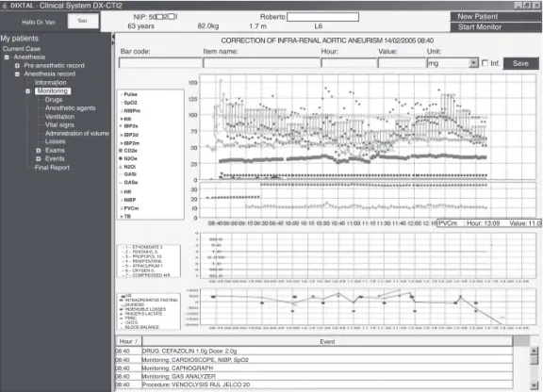Image resolution: width=543 pixels, height=392 pixels.
Task: Collapse the Anesthesia record node
Action: (x=17, y=73)
